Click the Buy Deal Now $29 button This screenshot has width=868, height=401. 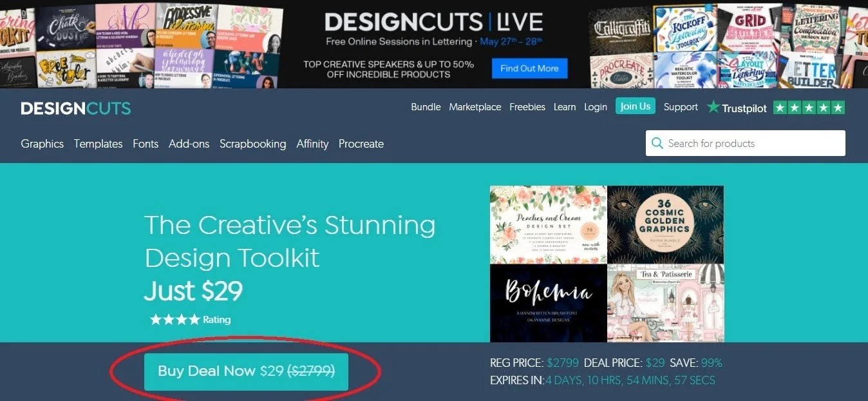(246, 371)
